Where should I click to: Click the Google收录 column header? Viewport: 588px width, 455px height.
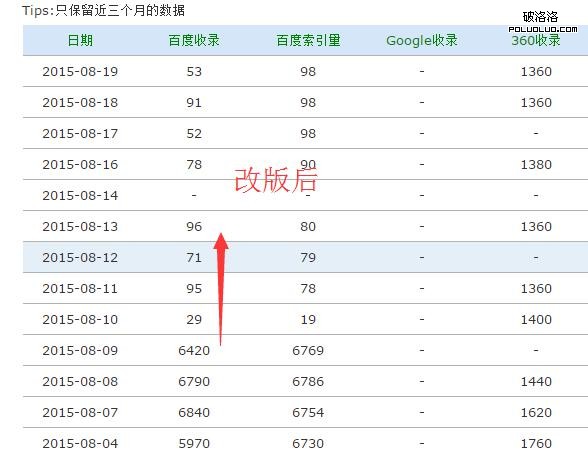point(422,41)
